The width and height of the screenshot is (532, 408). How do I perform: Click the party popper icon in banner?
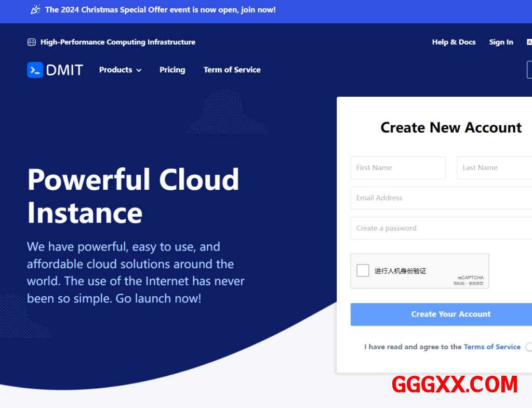(x=35, y=10)
